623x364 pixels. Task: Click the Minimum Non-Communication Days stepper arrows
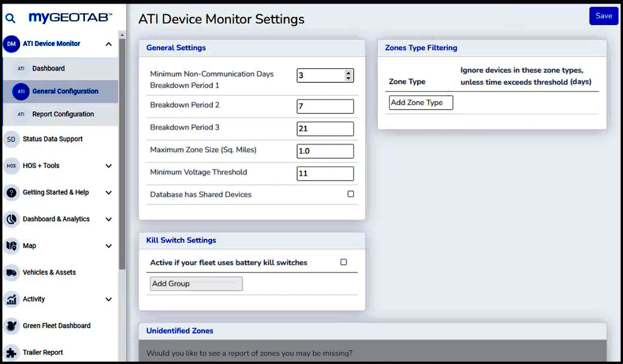click(x=349, y=75)
